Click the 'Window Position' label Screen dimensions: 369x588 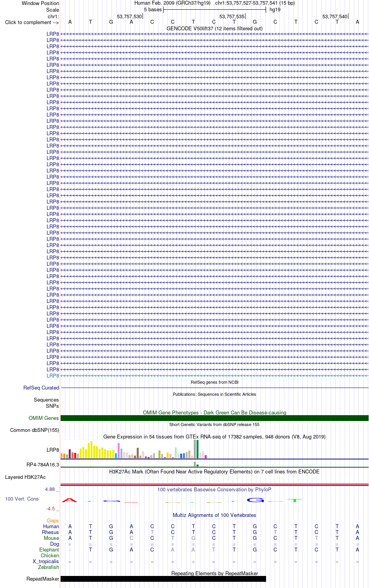(x=40, y=3)
